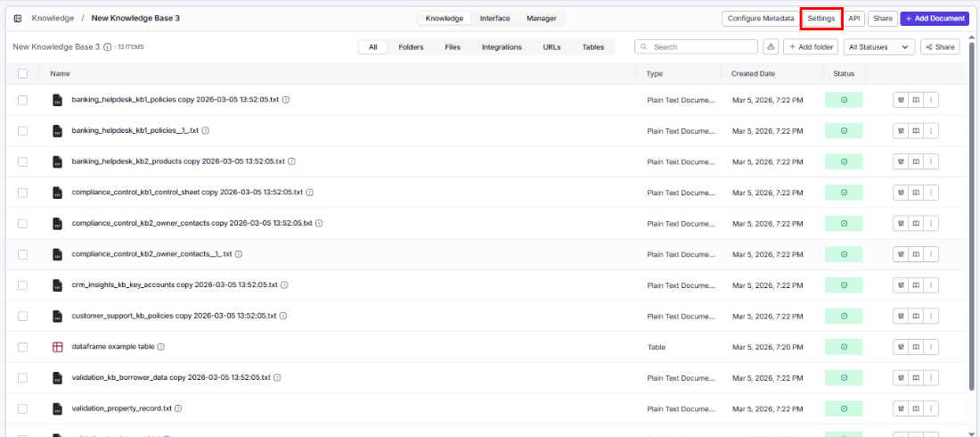Click info icon after crm_insights_kb_key_accounts copy name
980x437 pixels.
click(x=284, y=284)
